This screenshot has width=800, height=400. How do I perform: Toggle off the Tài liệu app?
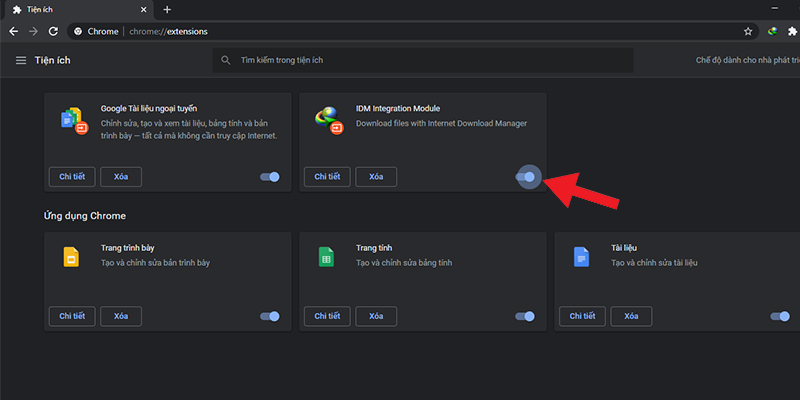tap(780, 316)
